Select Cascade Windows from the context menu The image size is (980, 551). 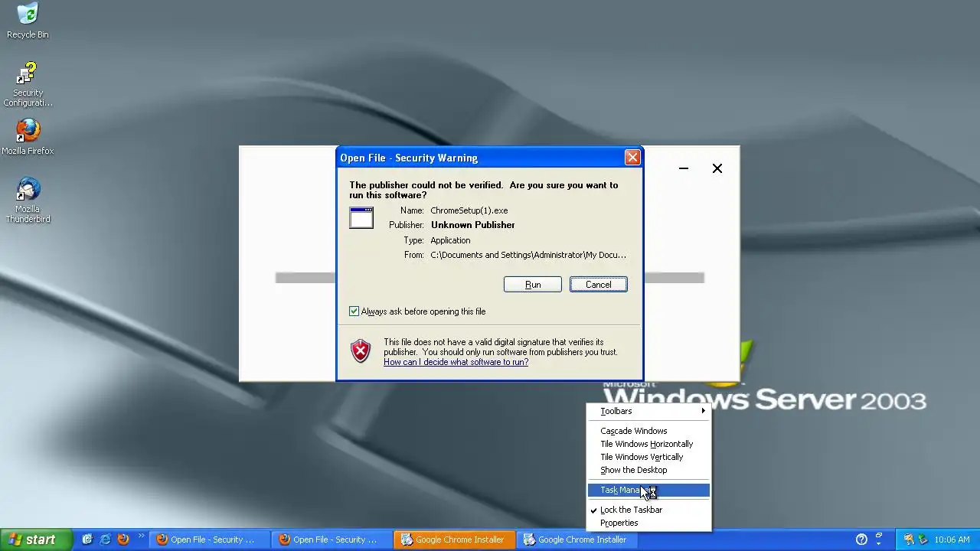[649, 431]
